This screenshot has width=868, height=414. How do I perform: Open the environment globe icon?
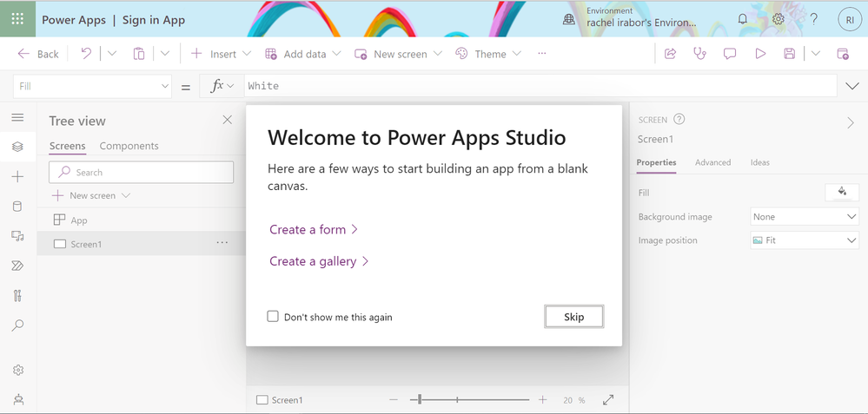point(568,19)
